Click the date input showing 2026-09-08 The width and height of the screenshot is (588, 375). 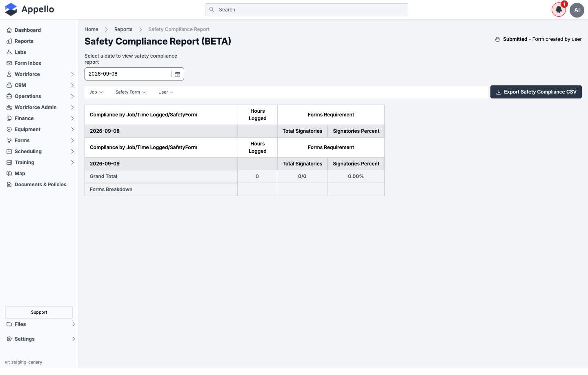pos(128,74)
